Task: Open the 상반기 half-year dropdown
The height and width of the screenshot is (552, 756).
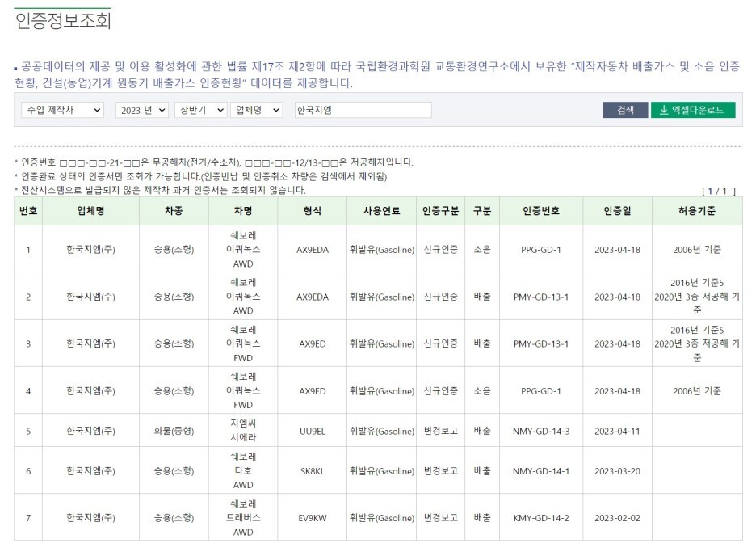Action: pyautogui.click(x=200, y=110)
